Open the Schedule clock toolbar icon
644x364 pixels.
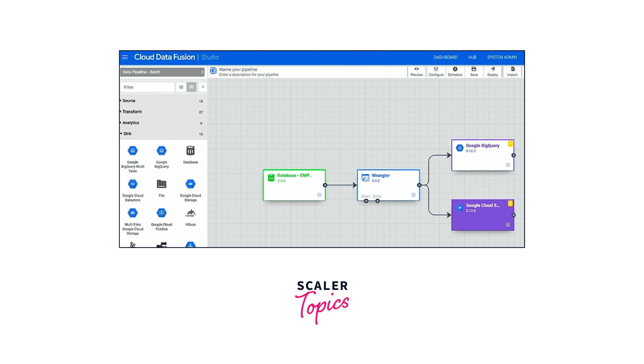point(455,69)
